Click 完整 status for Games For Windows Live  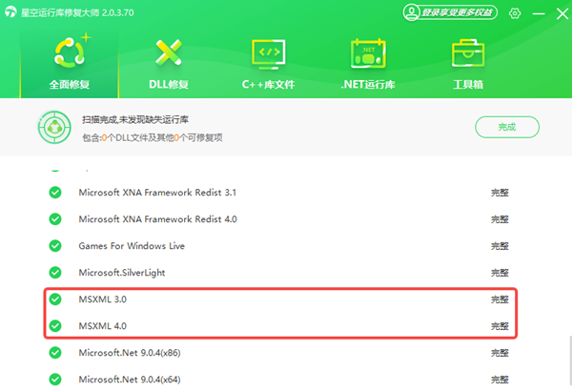[x=500, y=246]
